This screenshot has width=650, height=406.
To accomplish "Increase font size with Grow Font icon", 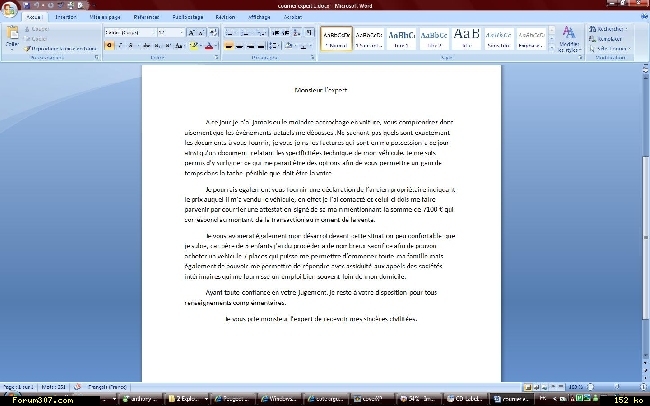I will pos(192,32).
